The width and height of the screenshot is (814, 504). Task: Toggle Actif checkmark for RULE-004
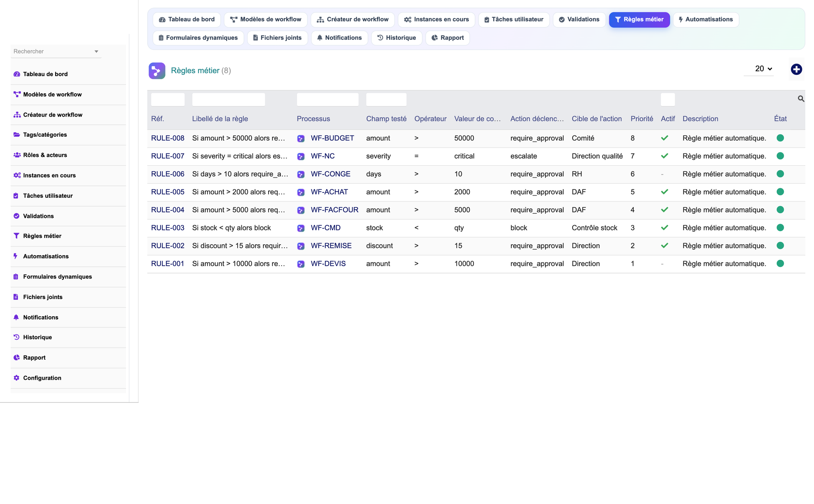click(x=664, y=210)
